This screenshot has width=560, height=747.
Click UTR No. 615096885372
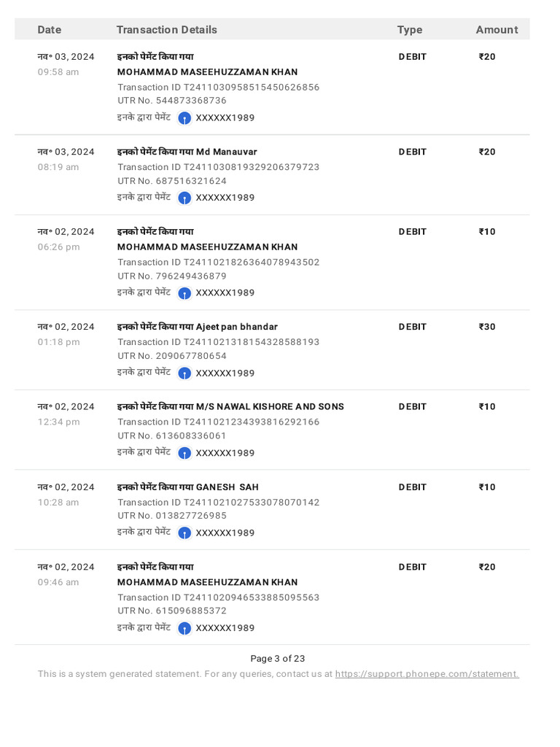(x=172, y=611)
